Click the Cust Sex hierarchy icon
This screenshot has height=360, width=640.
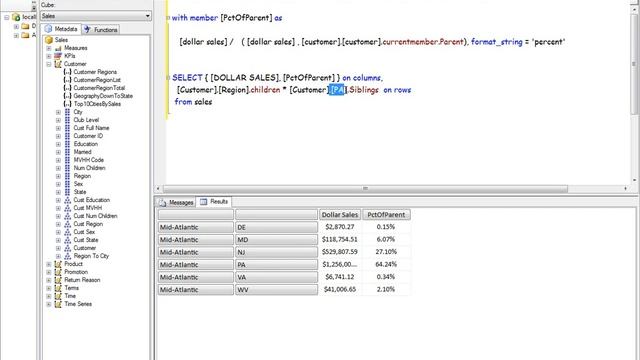pyautogui.click(x=67, y=232)
